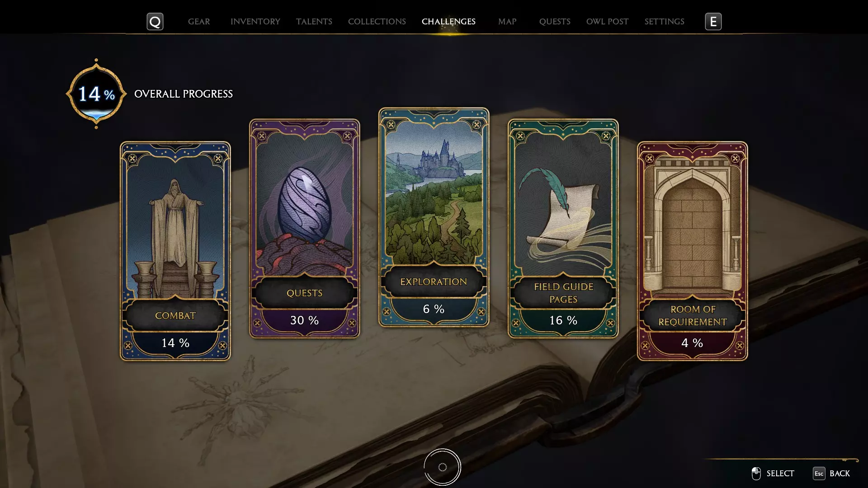Select the Quests dragon egg card
The height and width of the screenshot is (488, 868).
coord(304,229)
